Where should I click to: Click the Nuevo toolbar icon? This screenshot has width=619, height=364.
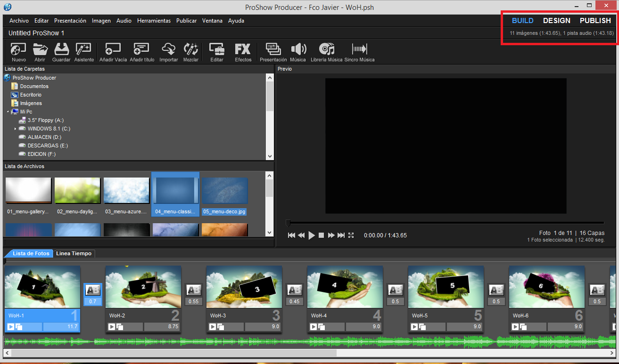click(x=19, y=52)
